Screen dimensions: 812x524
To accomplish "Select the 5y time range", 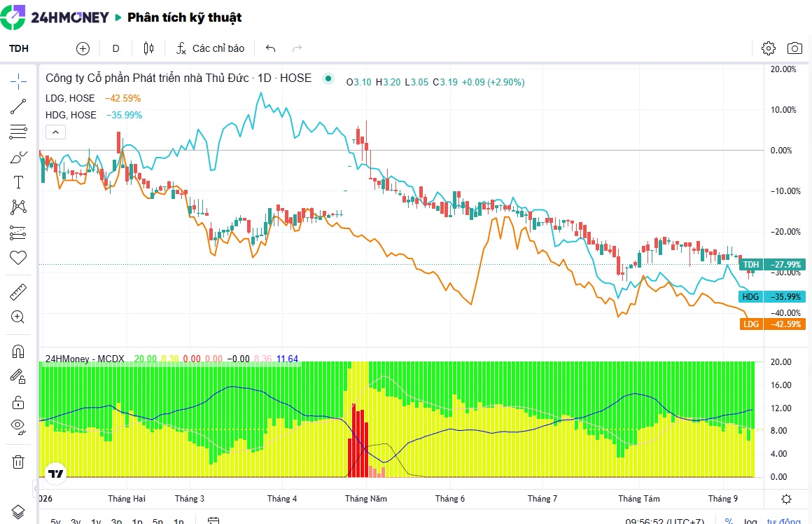I will [x=55, y=520].
